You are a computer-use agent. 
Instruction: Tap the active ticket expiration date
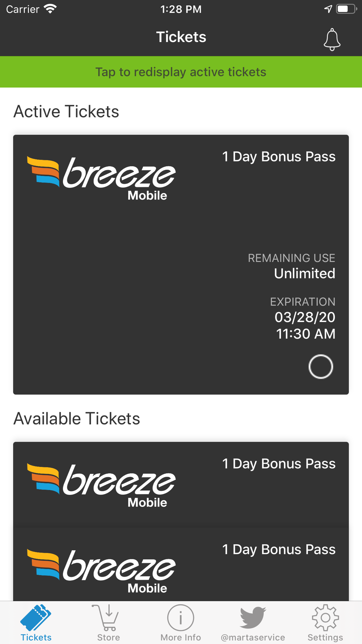(305, 317)
